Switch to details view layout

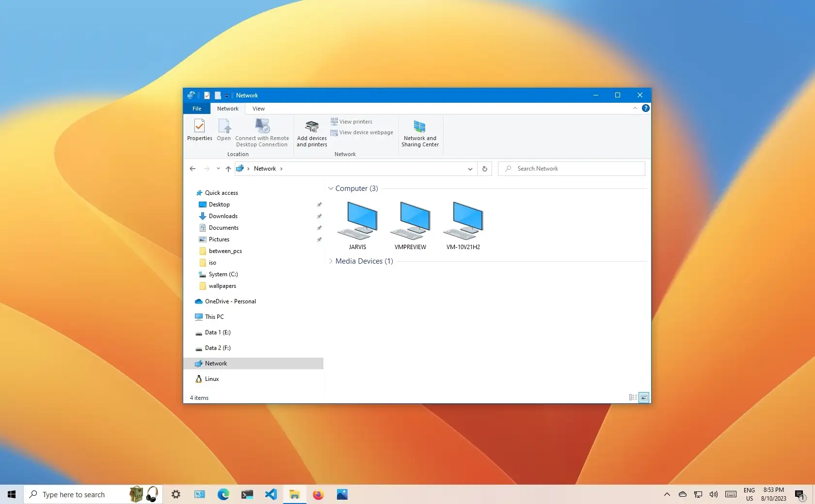point(633,397)
